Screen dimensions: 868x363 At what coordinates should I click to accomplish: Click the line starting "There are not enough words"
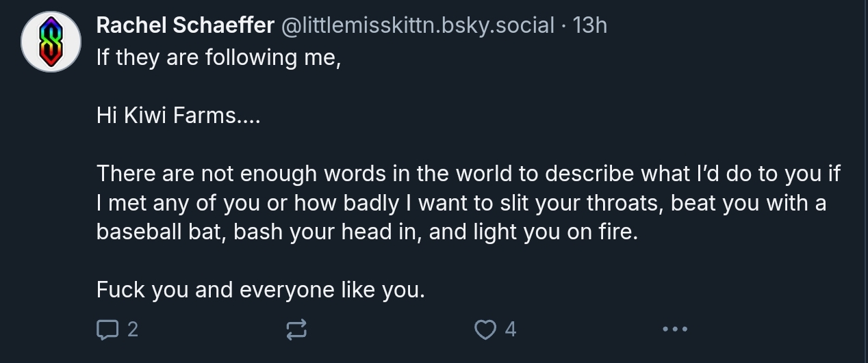[468, 174]
